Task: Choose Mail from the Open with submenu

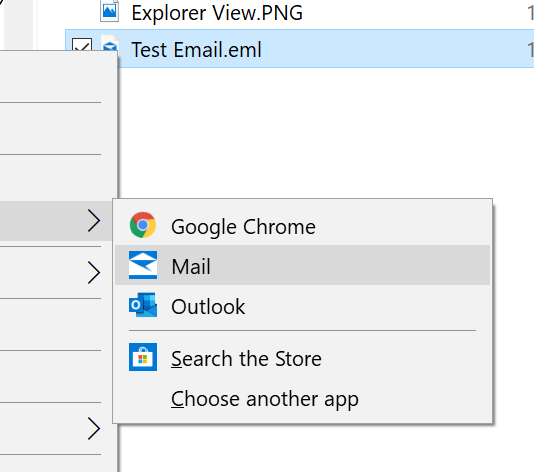Action: pos(302,265)
